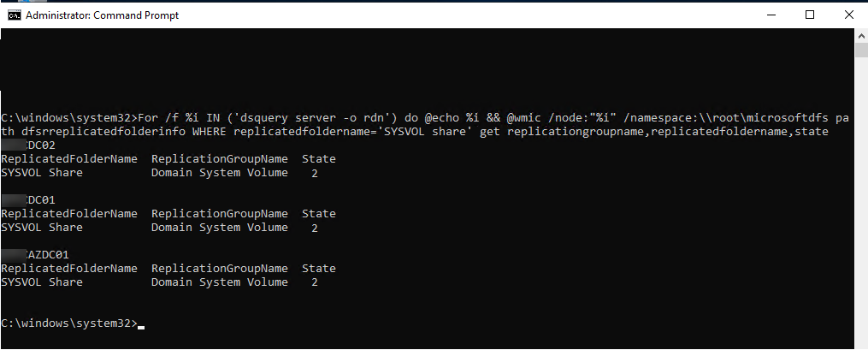The height and width of the screenshot is (350, 868).
Task: Open the Command Prompt system menu icon
Action: 14,15
